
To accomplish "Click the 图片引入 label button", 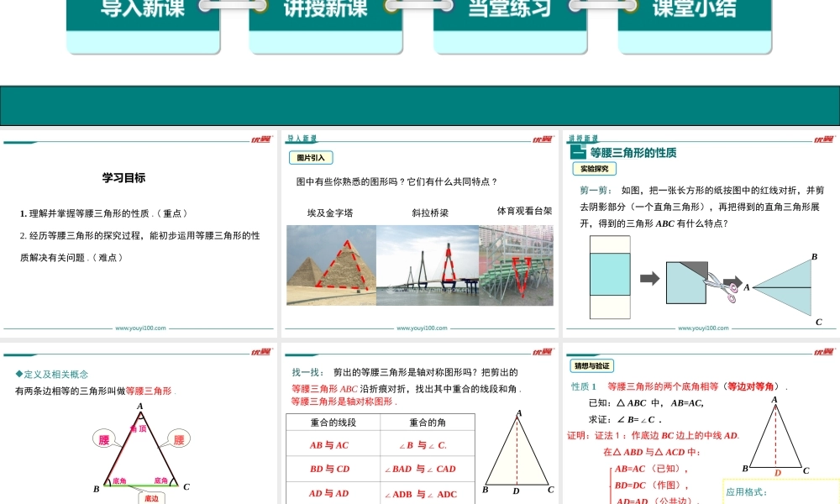I will [x=311, y=157].
